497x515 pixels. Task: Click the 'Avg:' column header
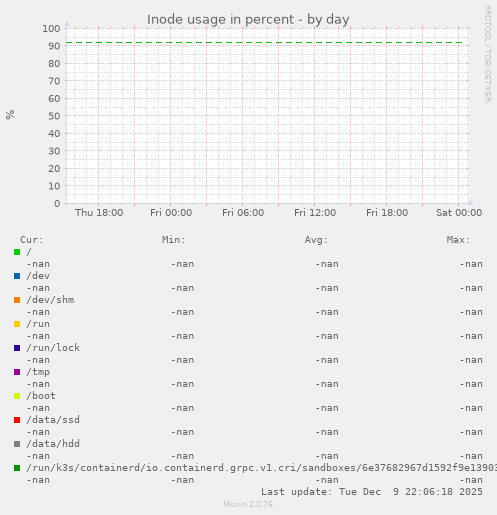[x=316, y=240]
